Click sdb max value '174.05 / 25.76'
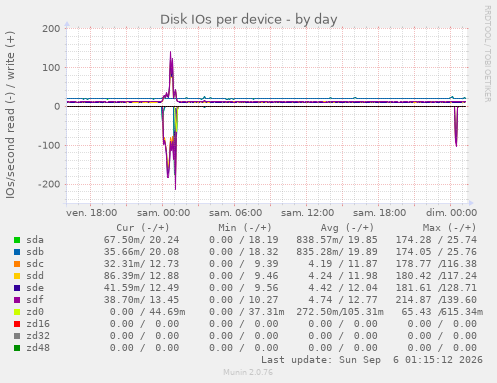Screen dimensions: 497x383 coord(436,252)
